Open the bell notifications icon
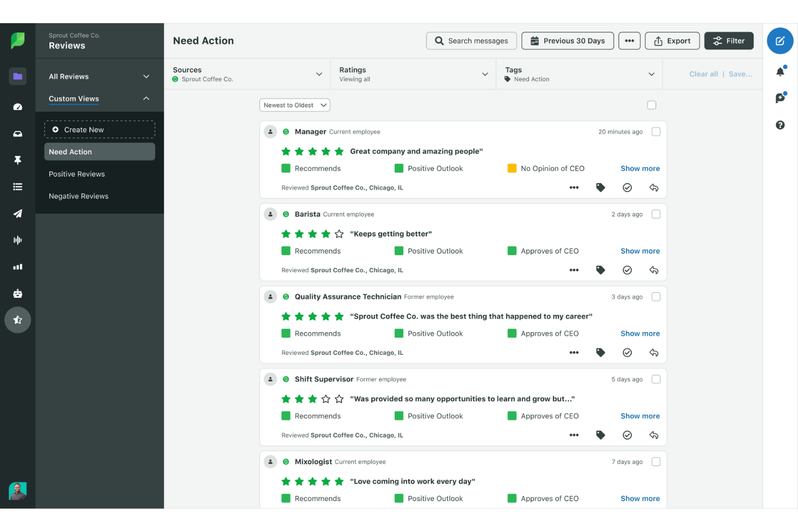 pyautogui.click(x=780, y=71)
